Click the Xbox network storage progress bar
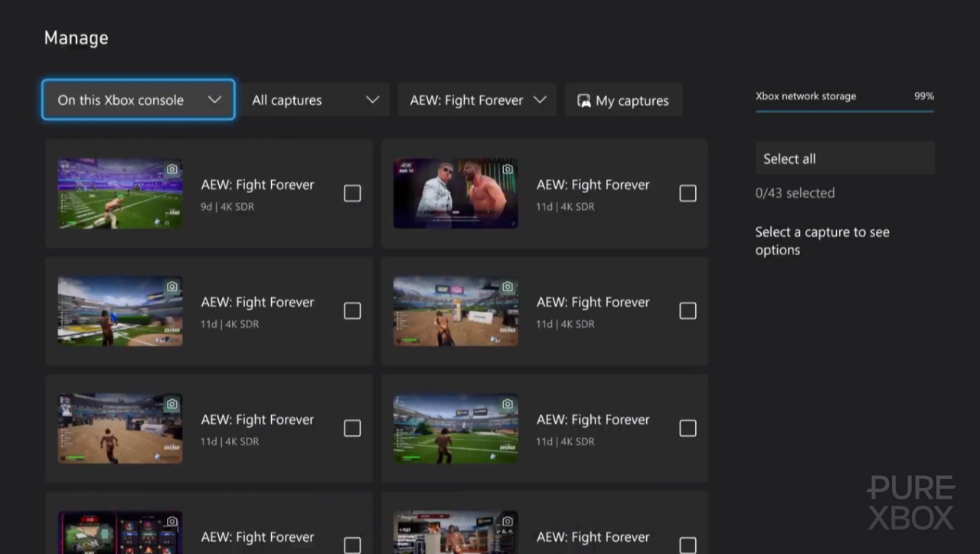This screenshot has width=980, height=554. (844, 111)
